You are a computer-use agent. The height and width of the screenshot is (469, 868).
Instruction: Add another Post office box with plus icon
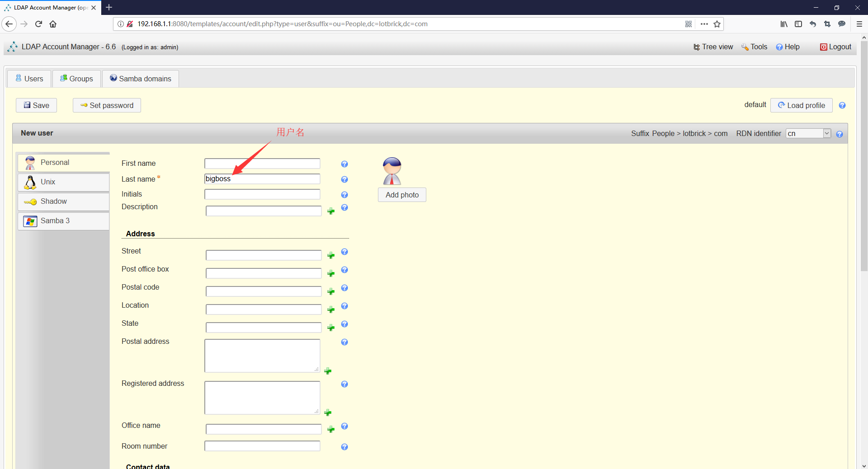pyautogui.click(x=331, y=273)
